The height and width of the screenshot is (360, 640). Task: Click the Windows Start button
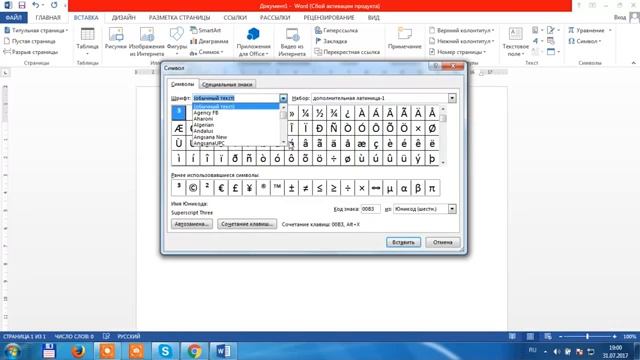(x=12, y=351)
